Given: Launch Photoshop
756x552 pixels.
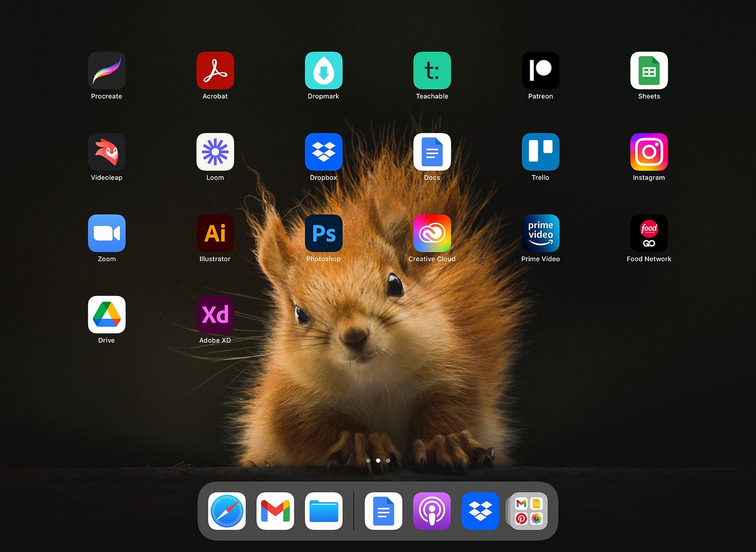Looking at the screenshot, I should point(323,234).
